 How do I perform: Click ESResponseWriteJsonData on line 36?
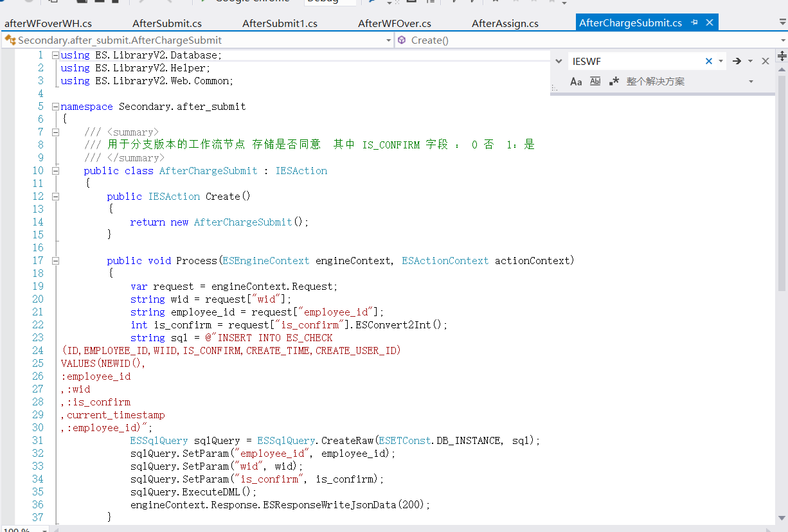coord(330,505)
